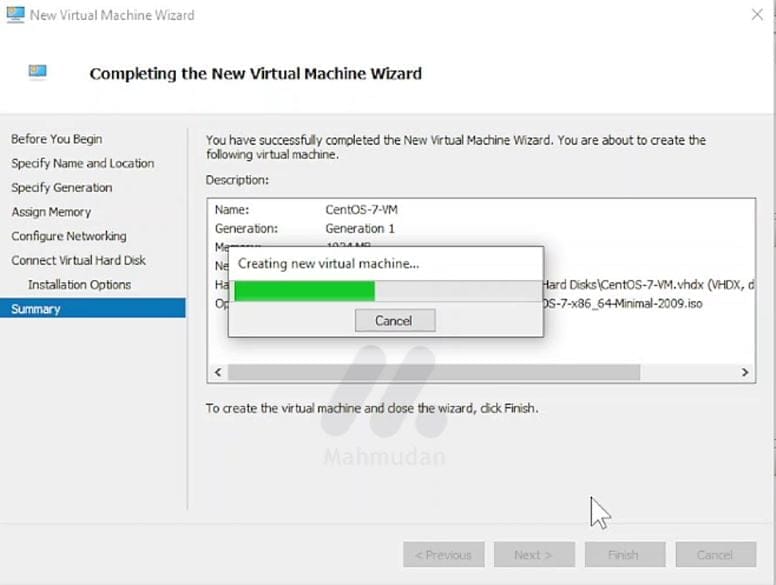The height and width of the screenshot is (585, 776).
Task: Cancel the virtual machine creation progress dialog
Action: (x=393, y=320)
